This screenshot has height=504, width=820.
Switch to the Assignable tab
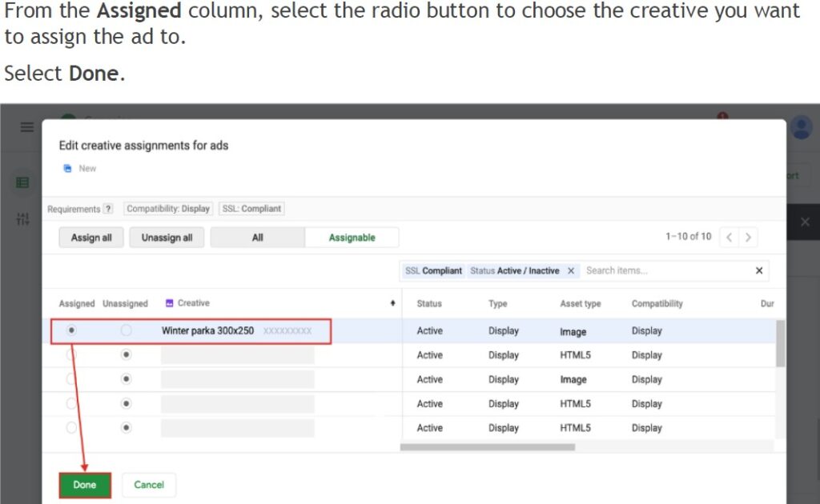pyautogui.click(x=352, y=237)
